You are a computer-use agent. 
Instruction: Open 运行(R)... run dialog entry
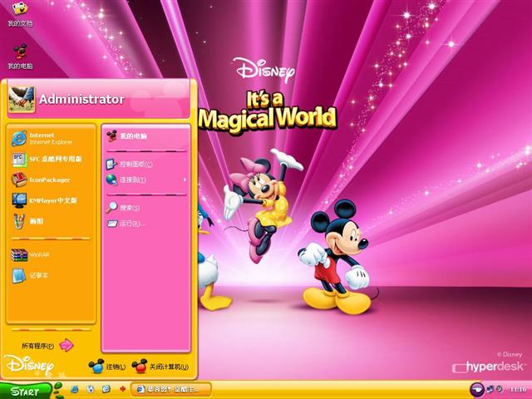pos(146,224)
